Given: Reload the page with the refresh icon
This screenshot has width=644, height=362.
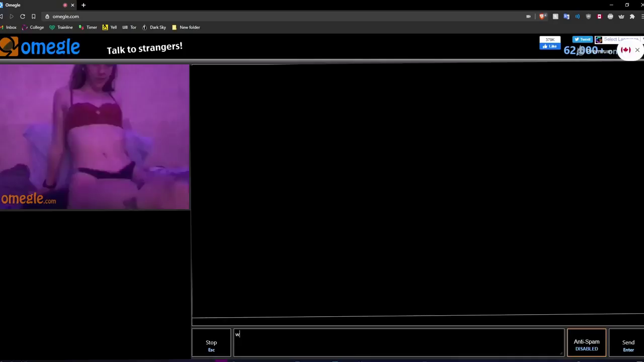Looking at the screenshot, I should pos(23,17).
